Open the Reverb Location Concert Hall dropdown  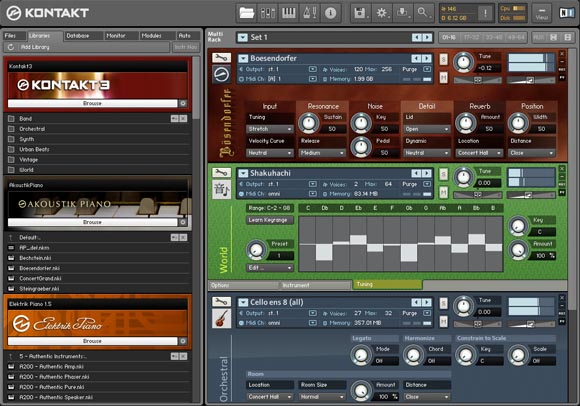pos(479,153)
